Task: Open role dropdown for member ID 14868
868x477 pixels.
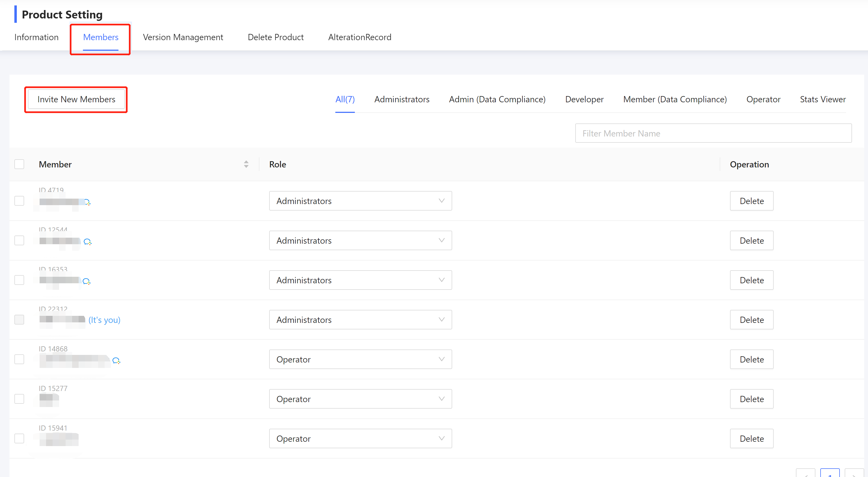Action: tap(360, 359)
